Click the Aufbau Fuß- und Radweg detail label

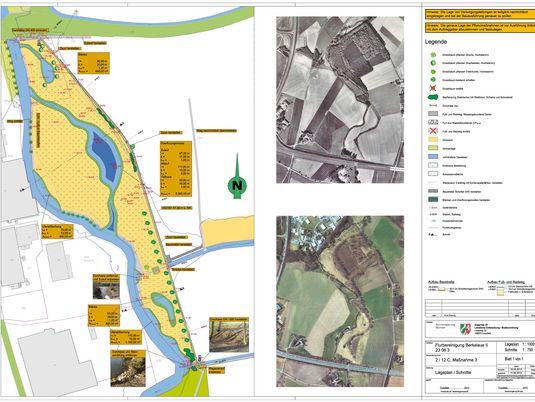pos(506,282)
